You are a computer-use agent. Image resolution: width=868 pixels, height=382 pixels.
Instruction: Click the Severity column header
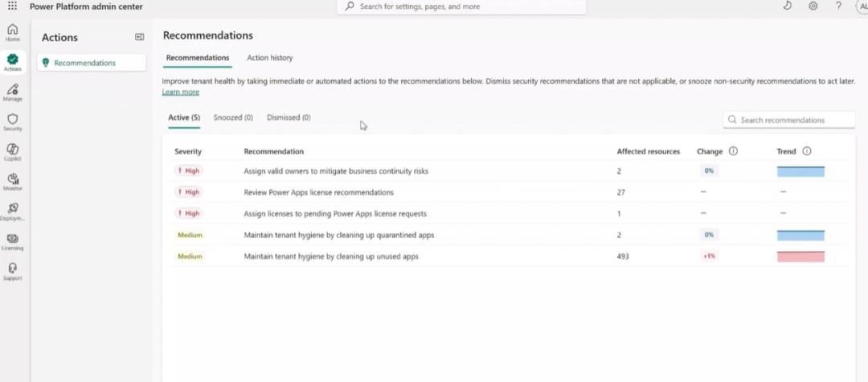click(x=188, y=151)
